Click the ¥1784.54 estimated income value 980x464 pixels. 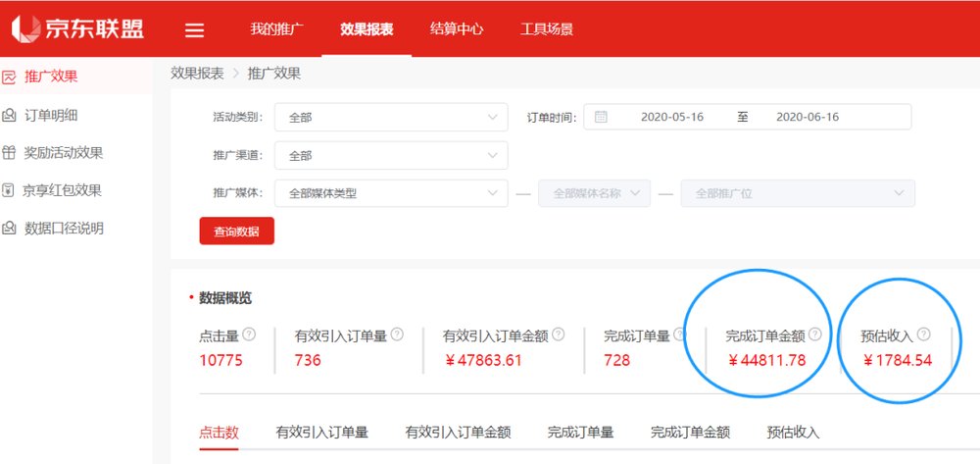pos(898,361)
